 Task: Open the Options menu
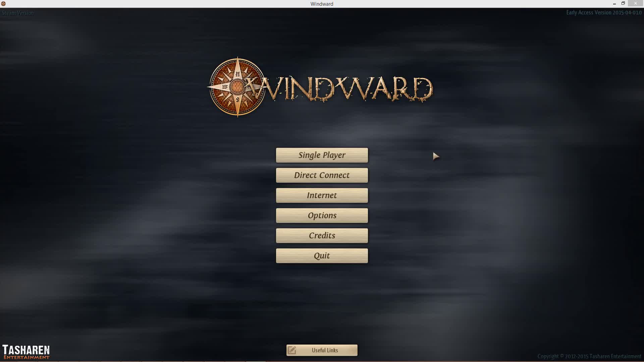pos(322,216)
